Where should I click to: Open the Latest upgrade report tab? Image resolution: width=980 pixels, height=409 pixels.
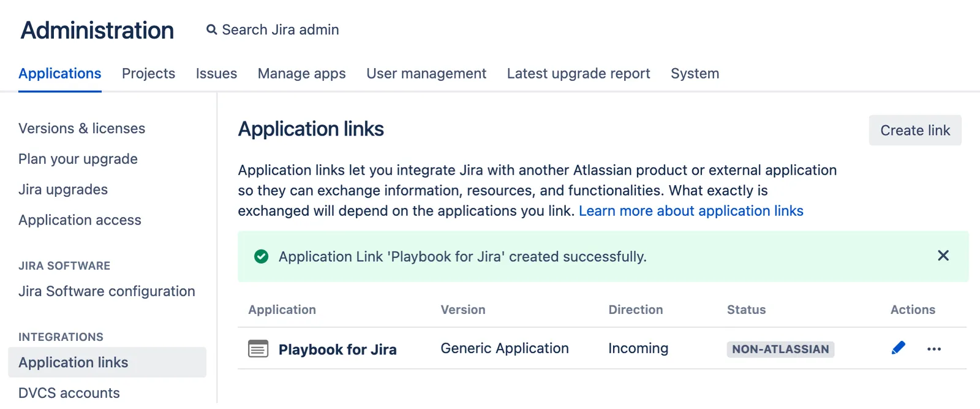(x=578, y=74)
